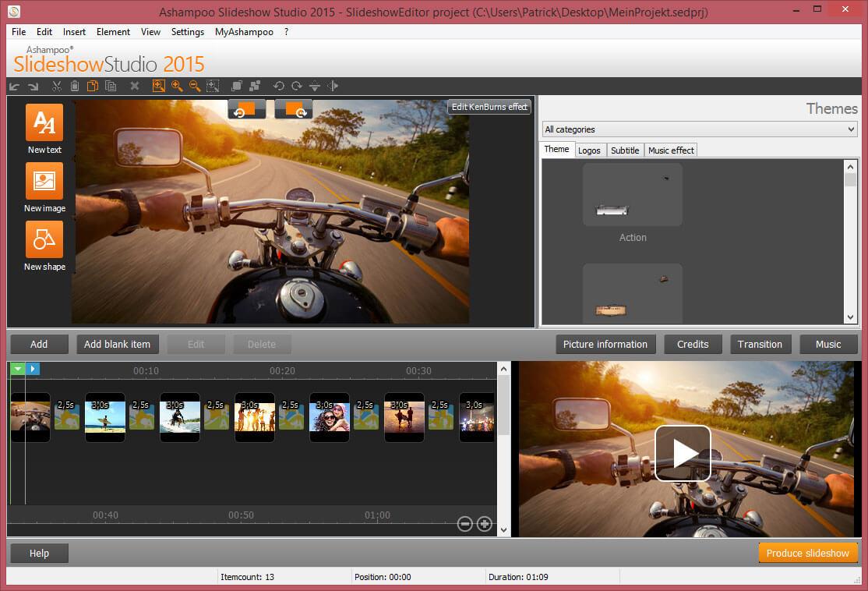Click blue playhead marker on timeline
This screenshot has width=868, height=591.
[x=33, y=369]
